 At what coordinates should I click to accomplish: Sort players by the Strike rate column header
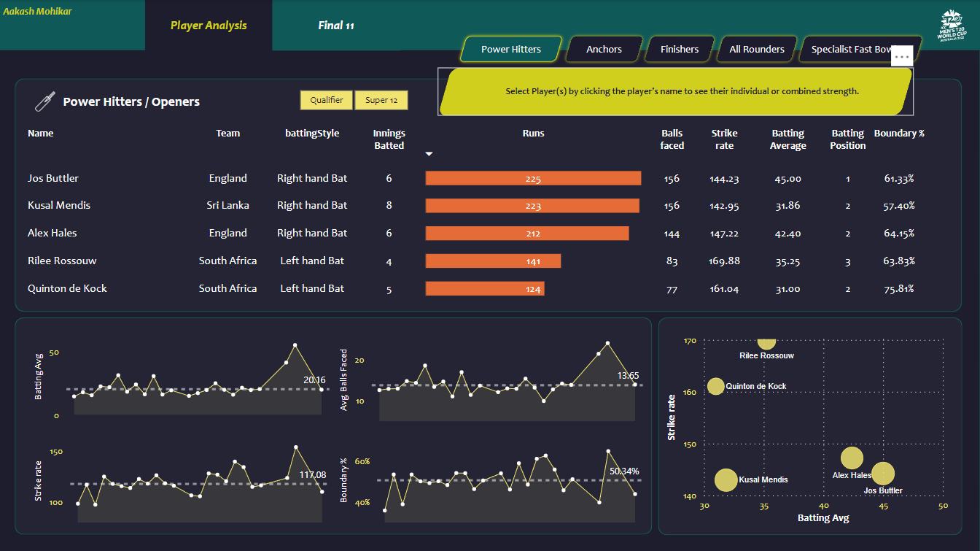pos(724,139)
